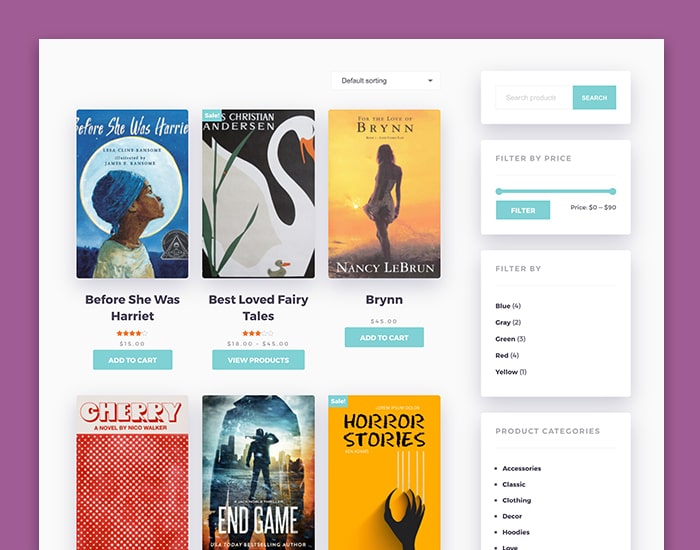Viewport: 700px width, 550px height.
Task: Open the End Game book cover
Action: [258, 472]
